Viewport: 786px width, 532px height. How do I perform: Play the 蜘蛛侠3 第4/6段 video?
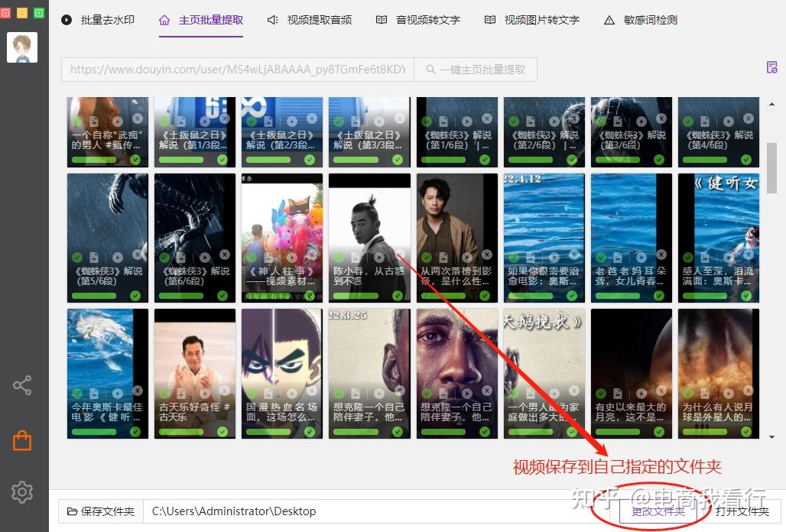[x=729, y=122]
